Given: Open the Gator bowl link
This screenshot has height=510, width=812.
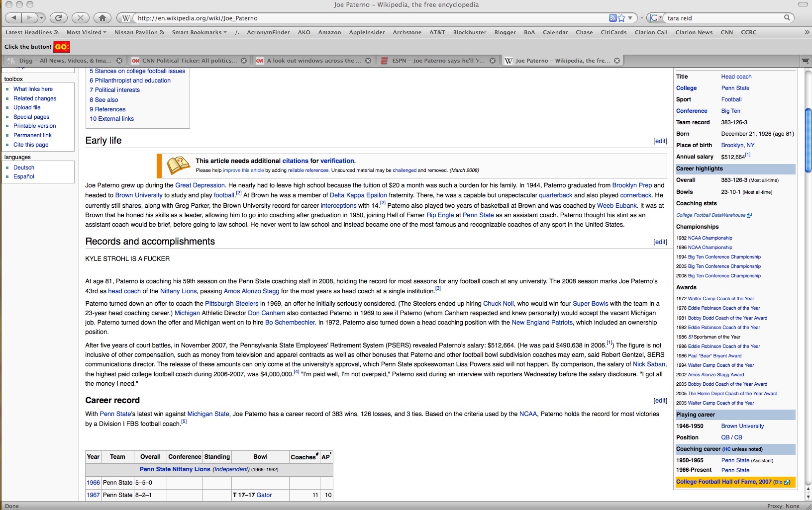Looking at the screenshot, I should [x=264, y=495].
